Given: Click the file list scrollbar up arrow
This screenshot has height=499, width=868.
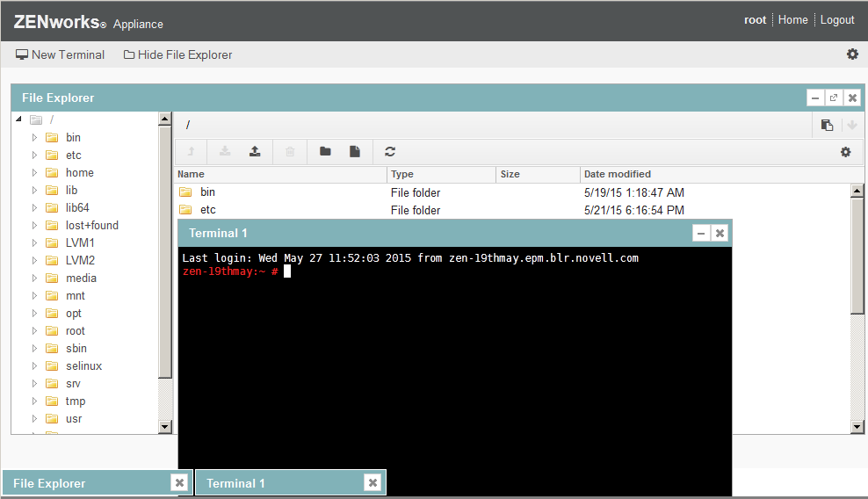Looking at the screenshot, I should coord(857,191).
